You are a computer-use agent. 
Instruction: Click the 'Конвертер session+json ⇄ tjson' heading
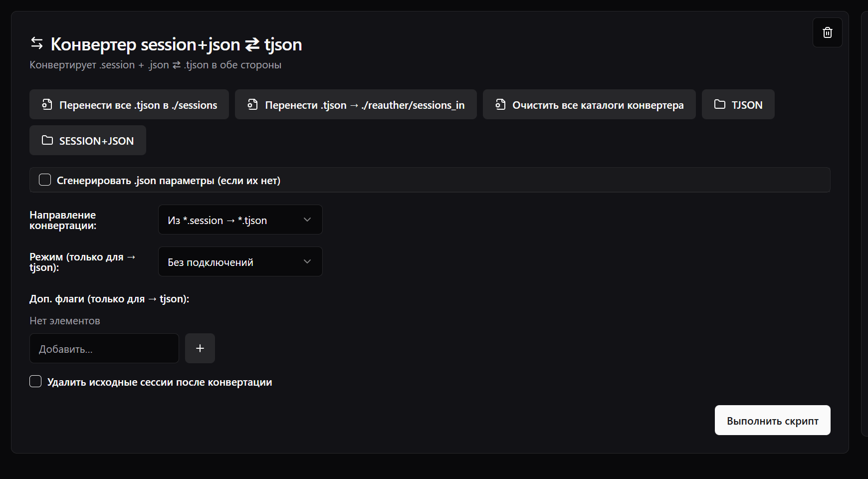pos(176,44)
